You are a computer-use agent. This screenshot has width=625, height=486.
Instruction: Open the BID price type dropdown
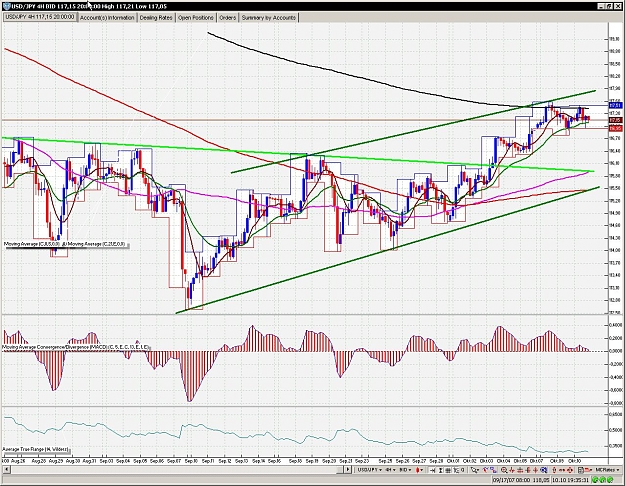point(406,470)
